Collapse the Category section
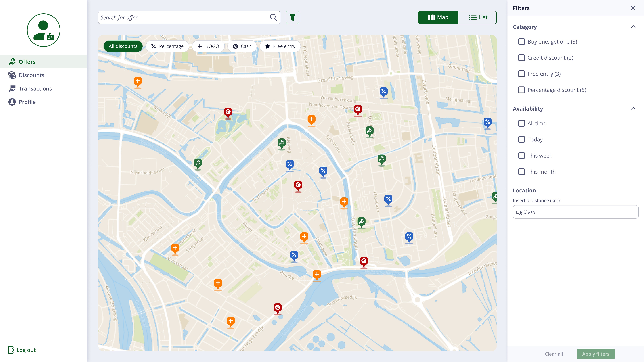 click(633, 27)
